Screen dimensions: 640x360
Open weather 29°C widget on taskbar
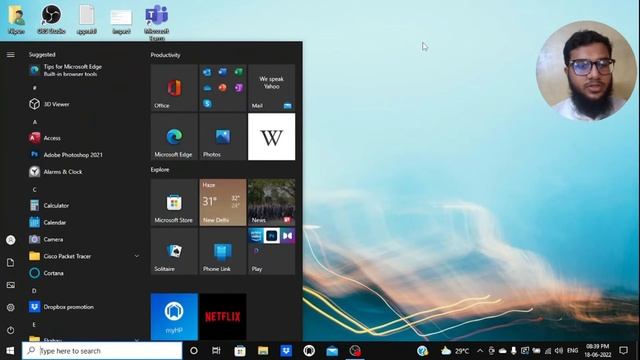[455, 351]
